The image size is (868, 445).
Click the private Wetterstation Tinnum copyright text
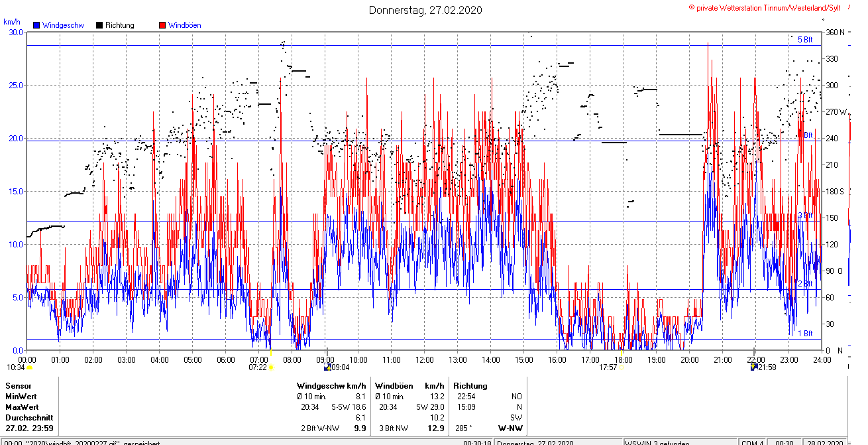pos(765,7)
